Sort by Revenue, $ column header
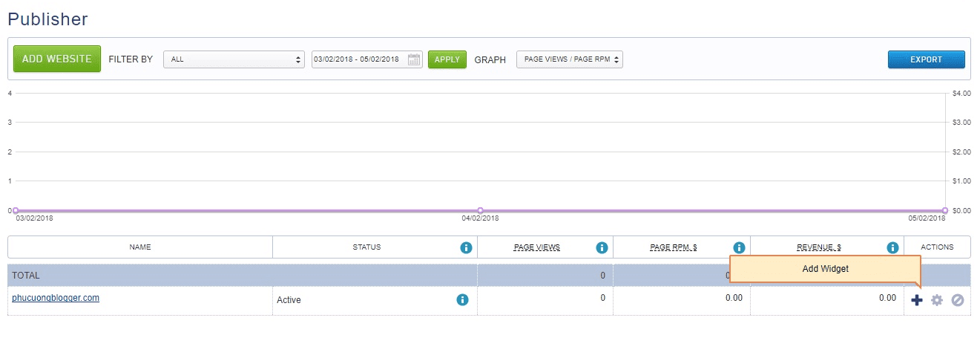Image resolution: width=980 pixels, height=338 pixels. [819, 247]
